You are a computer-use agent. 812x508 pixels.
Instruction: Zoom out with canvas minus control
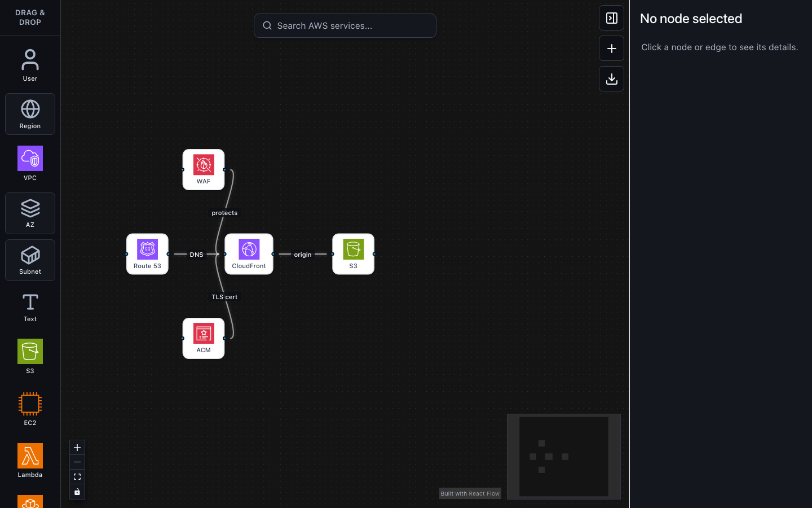(x=77, y=462)
